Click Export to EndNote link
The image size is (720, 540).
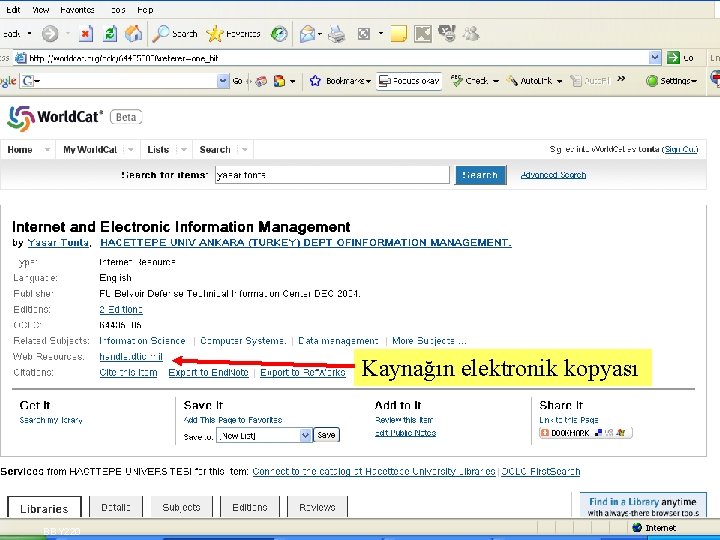point(208,372)
